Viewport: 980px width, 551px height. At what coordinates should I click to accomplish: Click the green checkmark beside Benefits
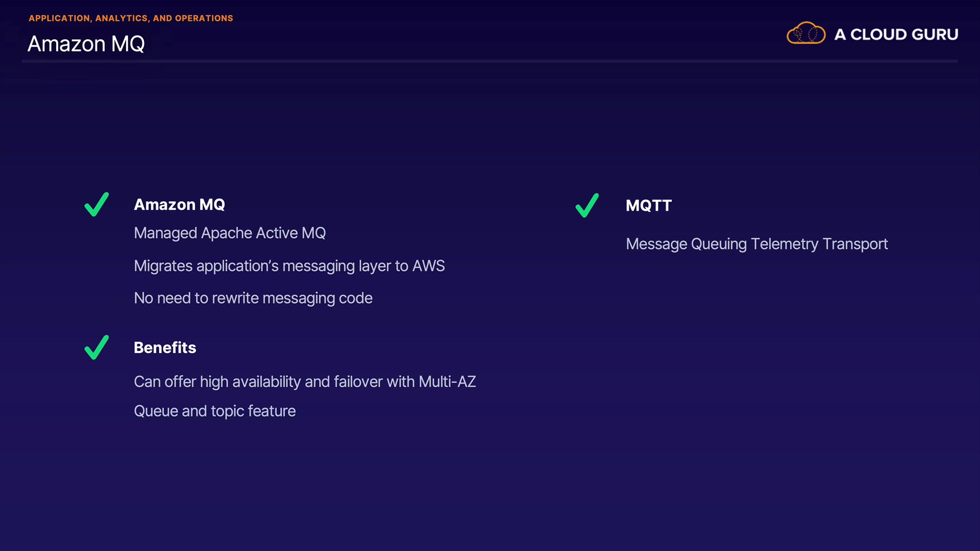(x=97, y=347)
